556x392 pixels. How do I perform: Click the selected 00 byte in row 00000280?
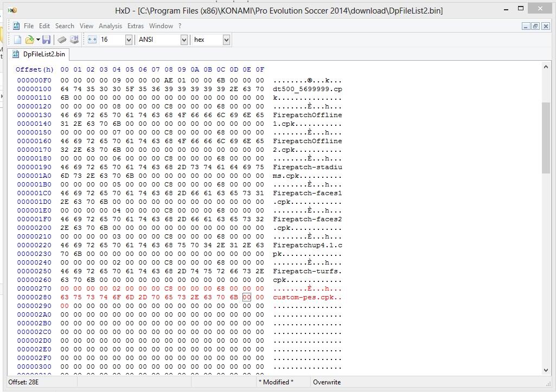[247, 297]
